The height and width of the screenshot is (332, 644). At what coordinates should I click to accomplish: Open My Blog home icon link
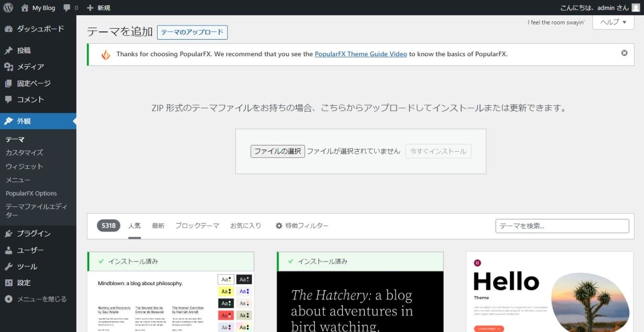25,8
